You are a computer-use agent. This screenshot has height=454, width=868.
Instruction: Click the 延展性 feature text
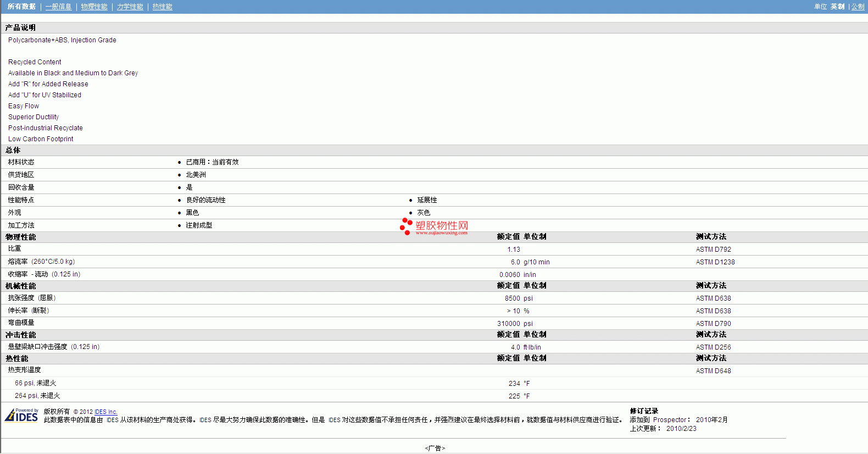point(427,200)
